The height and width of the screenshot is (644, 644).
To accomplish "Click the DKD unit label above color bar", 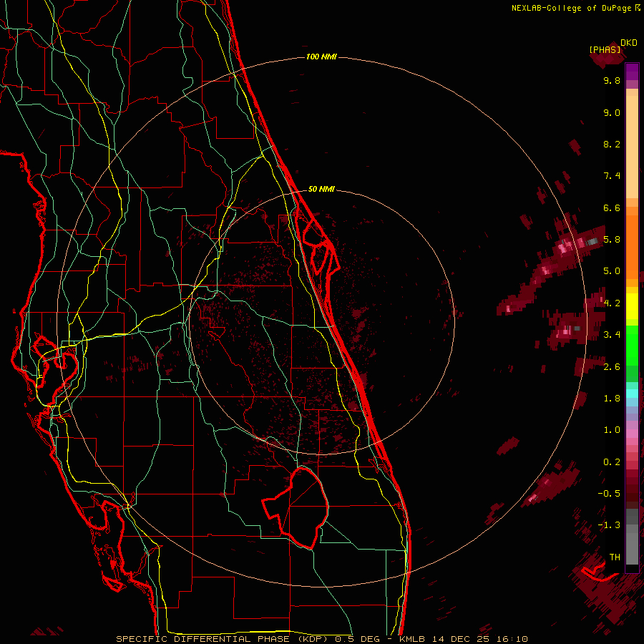I will point(629,43).
